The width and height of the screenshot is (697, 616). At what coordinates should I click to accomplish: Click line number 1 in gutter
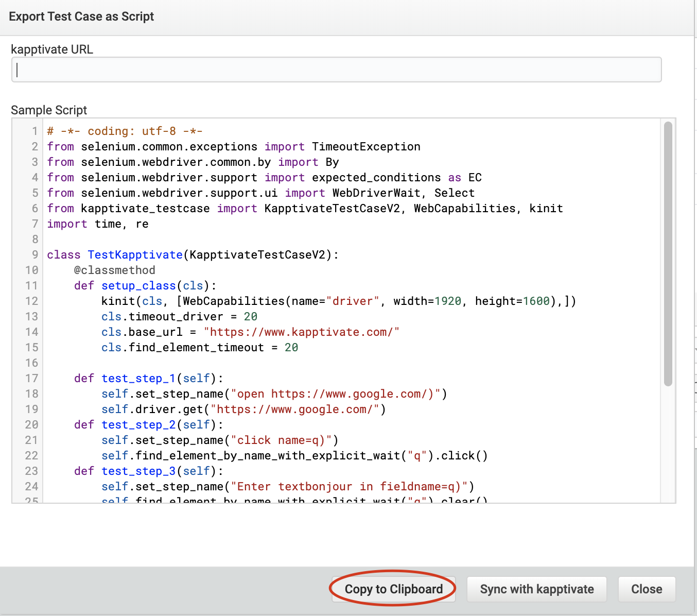[x=34, y=131]
